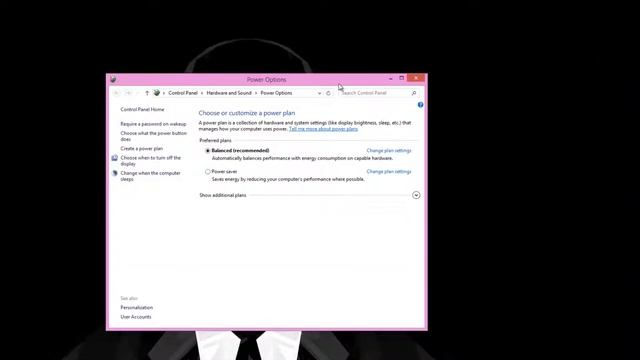The image size is (640, 360).
Task: Go back with the Back arrow
Action: [x=116, y=93]
